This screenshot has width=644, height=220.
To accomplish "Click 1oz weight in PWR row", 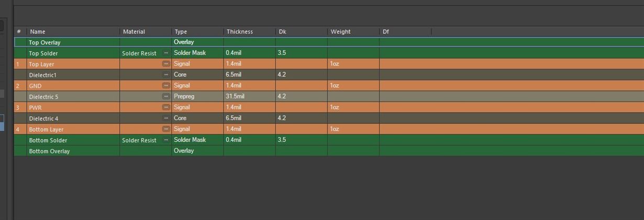I will click(x=335, y=107).
